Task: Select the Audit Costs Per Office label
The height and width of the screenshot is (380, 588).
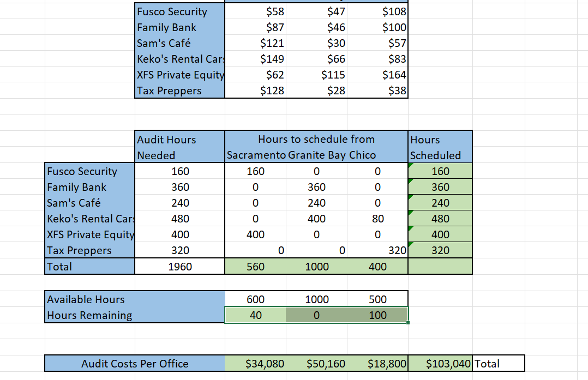Action: pyautogui.click(x=135, y=363)
